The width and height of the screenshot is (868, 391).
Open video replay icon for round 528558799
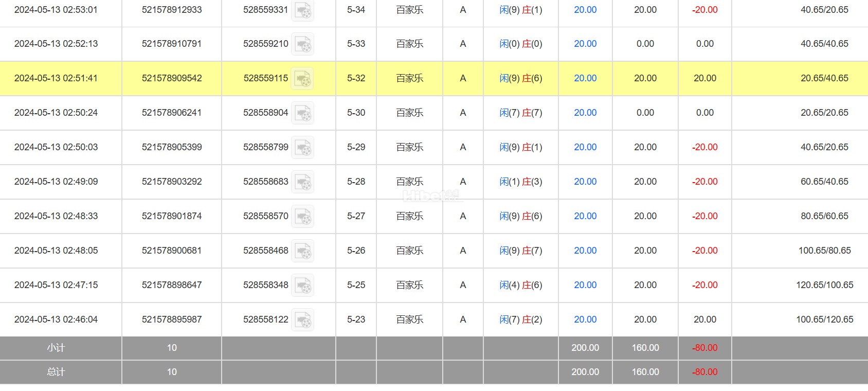coord(303,148)
